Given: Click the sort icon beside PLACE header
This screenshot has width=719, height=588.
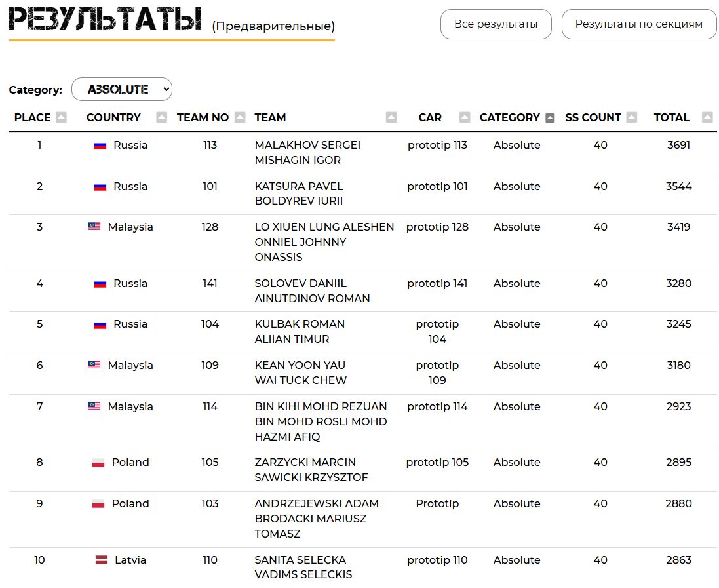Looking at the screenshot, I should [x=61, y=117].
